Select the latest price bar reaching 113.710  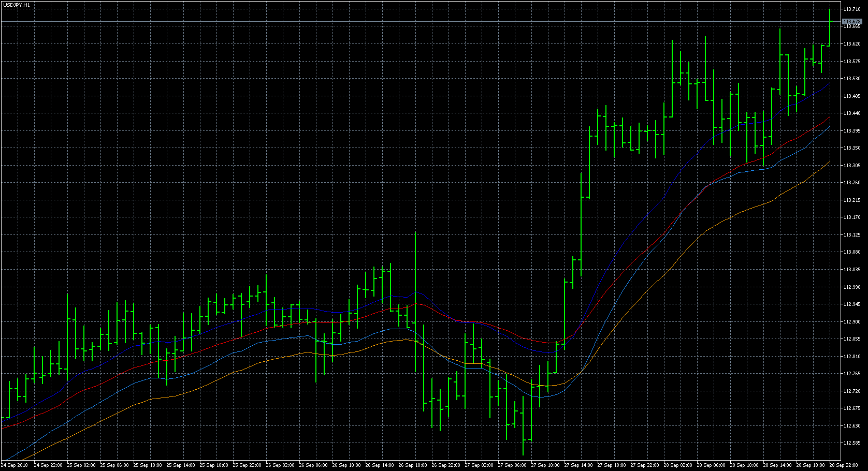pos(830,27)
